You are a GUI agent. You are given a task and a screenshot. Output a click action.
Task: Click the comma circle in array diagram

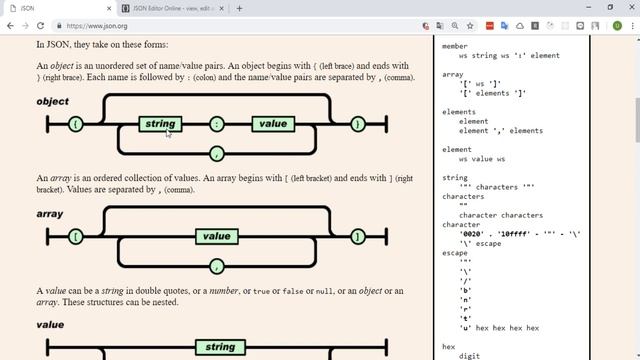[x=217, y=267]
